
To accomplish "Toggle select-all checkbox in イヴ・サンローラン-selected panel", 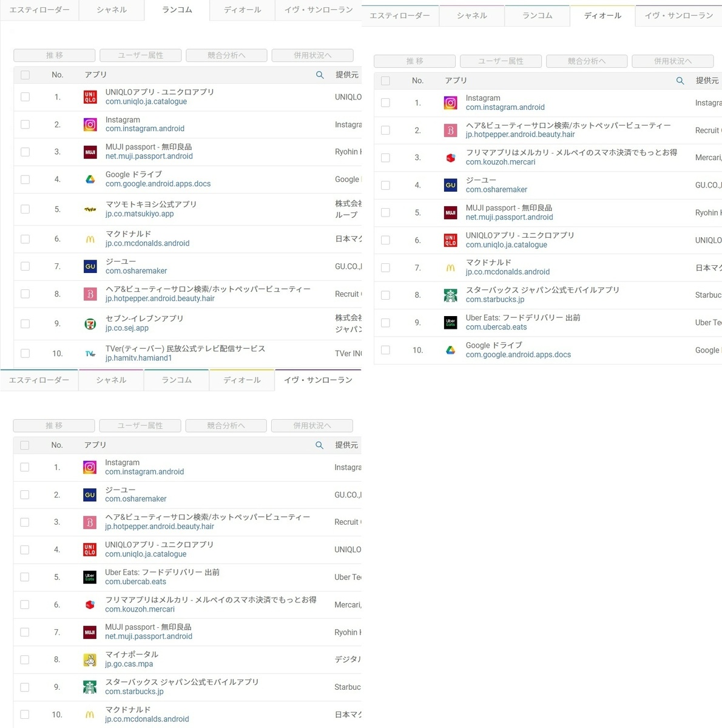I will pos(24,445).
